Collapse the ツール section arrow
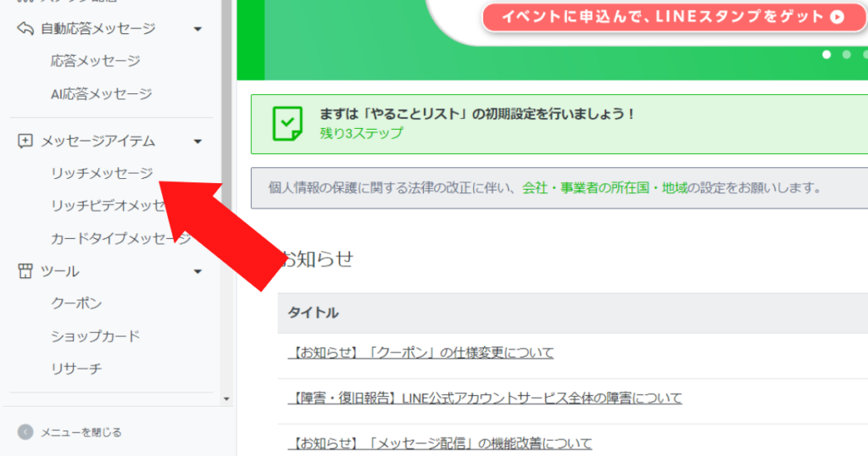 198,272
